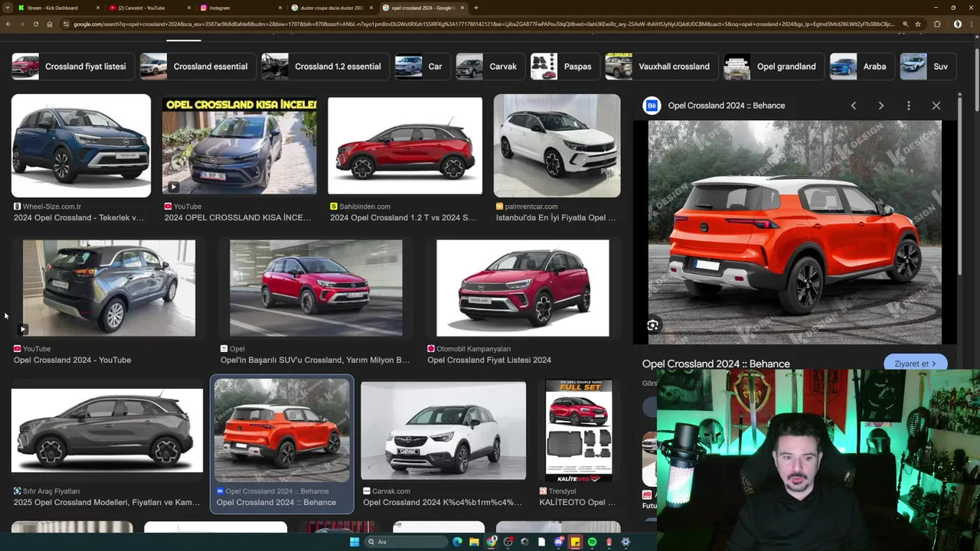Open Microsoft Edge from taskbar
This screenshot has height=551, width=980.
pyautogui.click(x=457, y=542)
